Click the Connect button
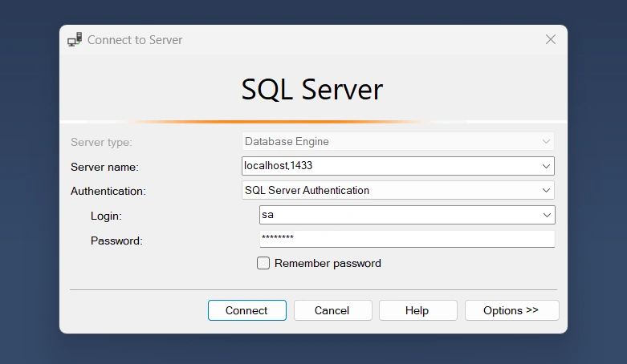The height and width of the screenshot is (364, 627). [x=247, y=310]
